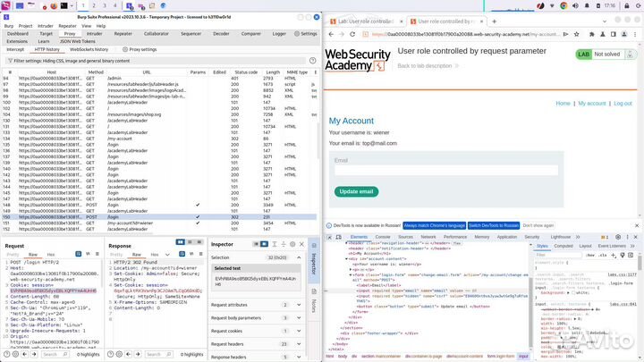This screenshot has height=362, width=644.
Task: Click Back to lab description link
Action: pos(425,66)
